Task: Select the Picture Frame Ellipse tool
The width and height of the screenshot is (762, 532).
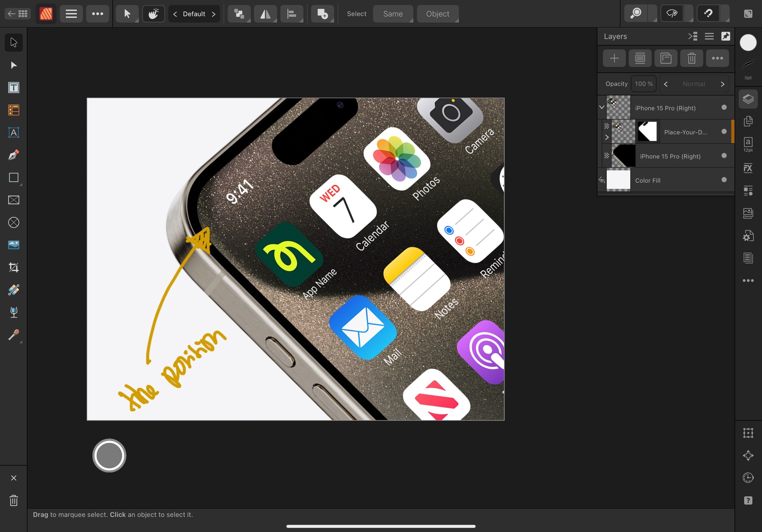Action: point(14,223)
